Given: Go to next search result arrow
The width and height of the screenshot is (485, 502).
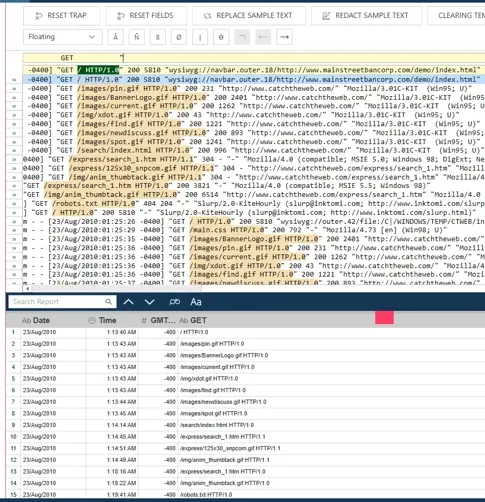Looking at the screenshot, I should click(x=150, y=302).
